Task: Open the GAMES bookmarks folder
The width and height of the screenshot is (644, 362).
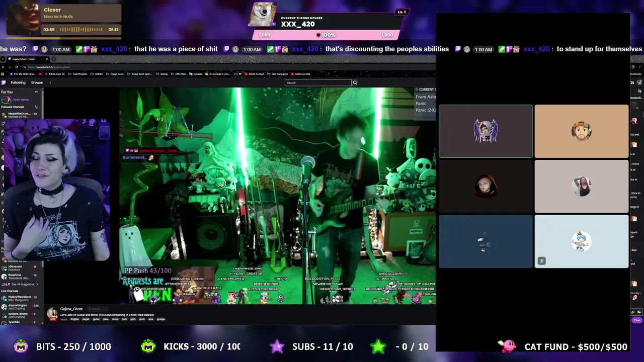Action: click(x=96, y=74)
